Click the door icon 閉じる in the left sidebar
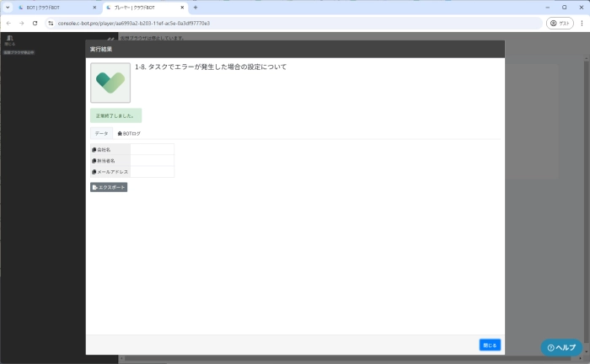 (9, 40)
